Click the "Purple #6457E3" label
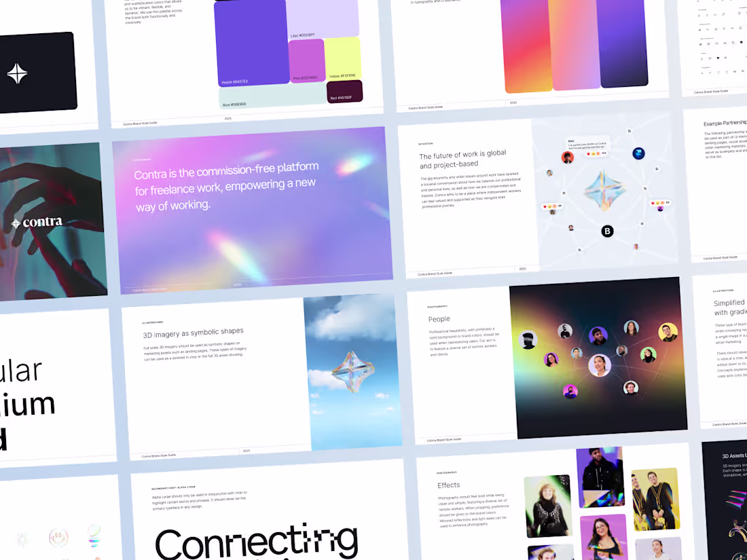 234,82
